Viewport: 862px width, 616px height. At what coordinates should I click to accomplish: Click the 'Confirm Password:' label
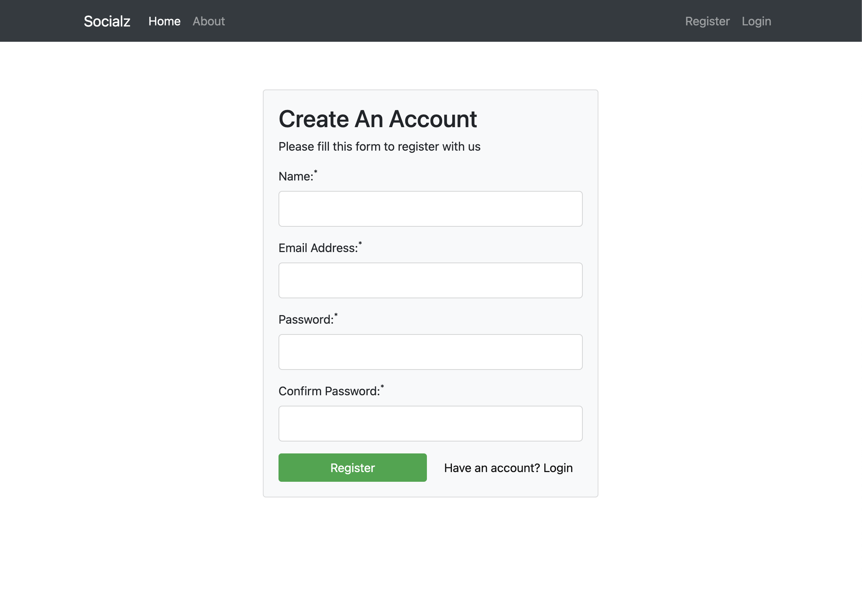(x=329, y=391)
